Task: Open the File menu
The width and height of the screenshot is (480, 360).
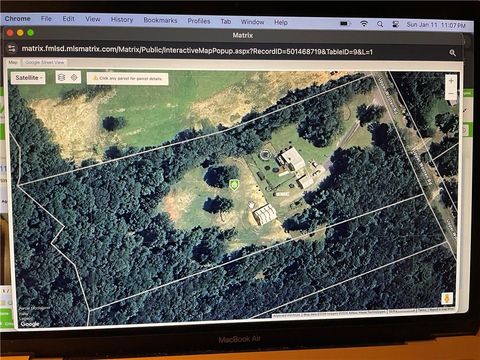Action: [46, 19]
